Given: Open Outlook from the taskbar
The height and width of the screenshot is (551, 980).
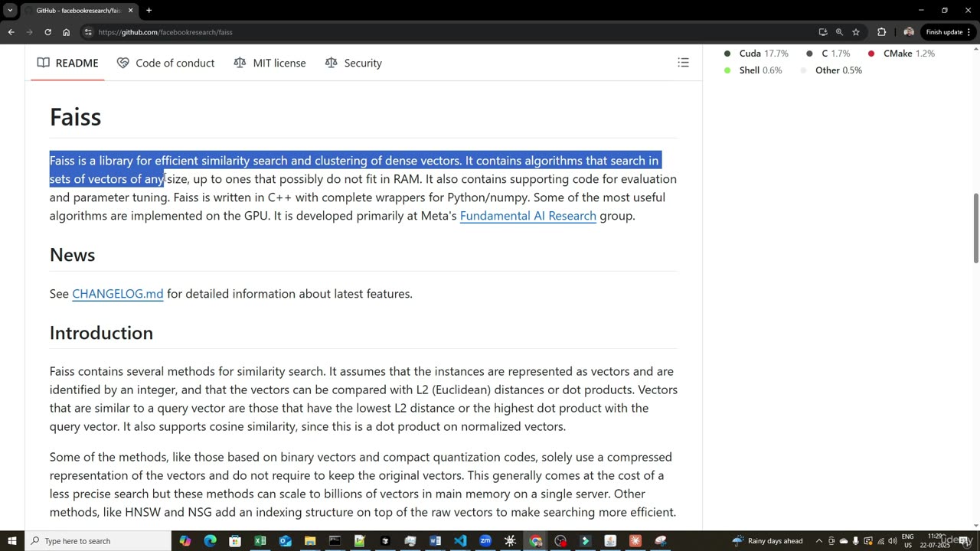Looking at the screenshot, I should coord(285,541).
